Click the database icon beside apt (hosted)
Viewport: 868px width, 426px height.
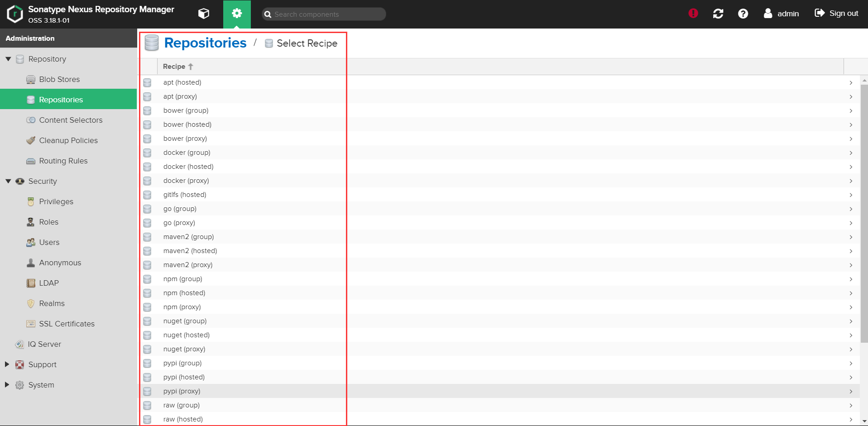tap(147, 82)
